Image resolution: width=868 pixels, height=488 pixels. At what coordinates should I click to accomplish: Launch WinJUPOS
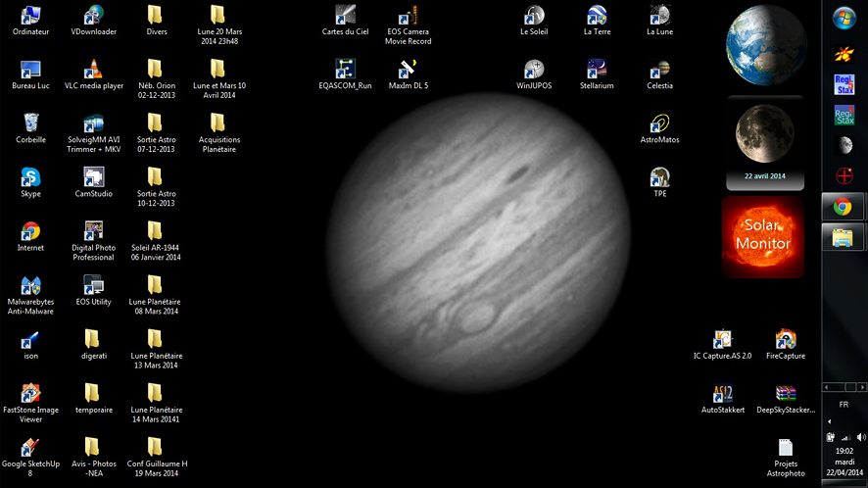[x=534, y=74]
